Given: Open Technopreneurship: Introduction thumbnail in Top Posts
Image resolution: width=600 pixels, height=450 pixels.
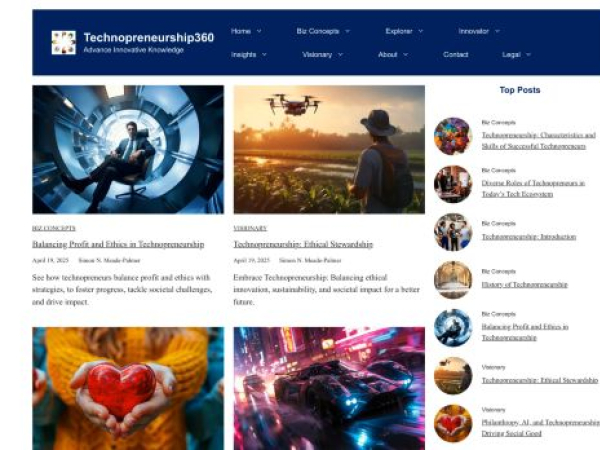Looking at the screenshot, I should click(453, 232).
